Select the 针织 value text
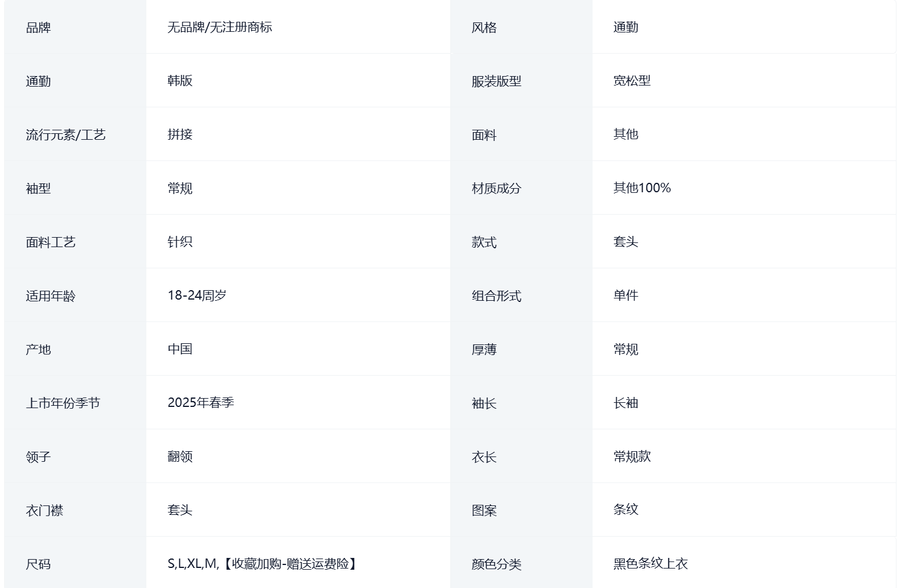Screen dimensions: 903x588 coord(180,242)
